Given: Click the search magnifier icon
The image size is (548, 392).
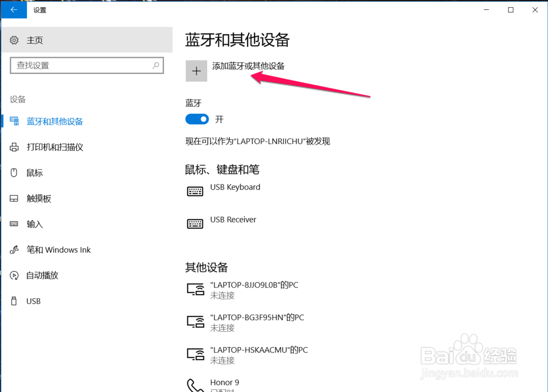Looking at the screenshot, I should 156,65.
